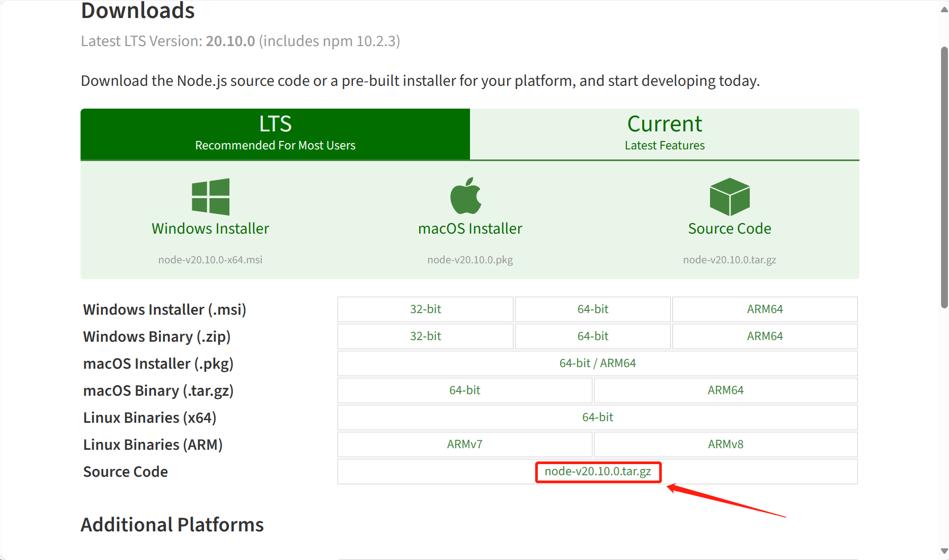The image size is (949, 560).
Task: Click the node-v20.10.0.pkg filename text
Action: (470, 260)
